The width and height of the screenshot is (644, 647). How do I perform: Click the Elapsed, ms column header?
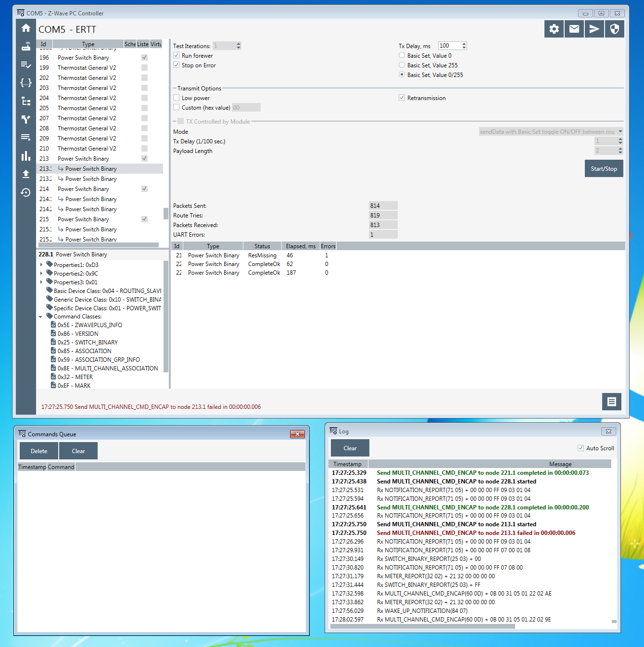pyautogui.click(x=301, y=246)
